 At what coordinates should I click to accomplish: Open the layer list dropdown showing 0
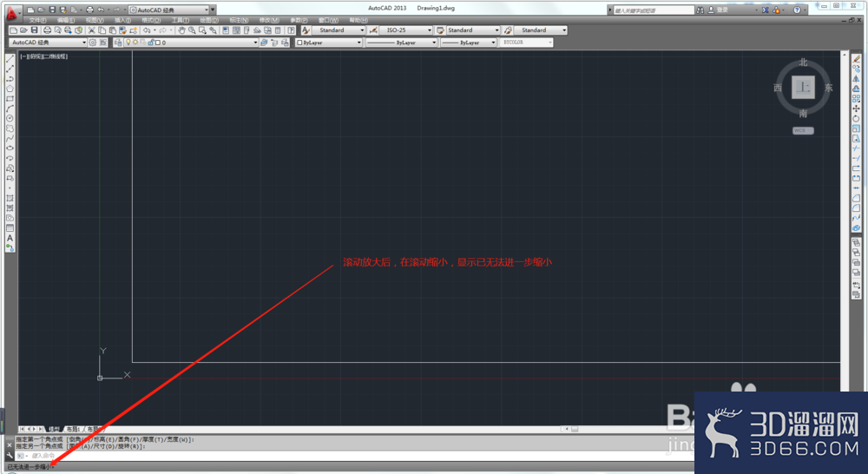[x=191, y=42]
